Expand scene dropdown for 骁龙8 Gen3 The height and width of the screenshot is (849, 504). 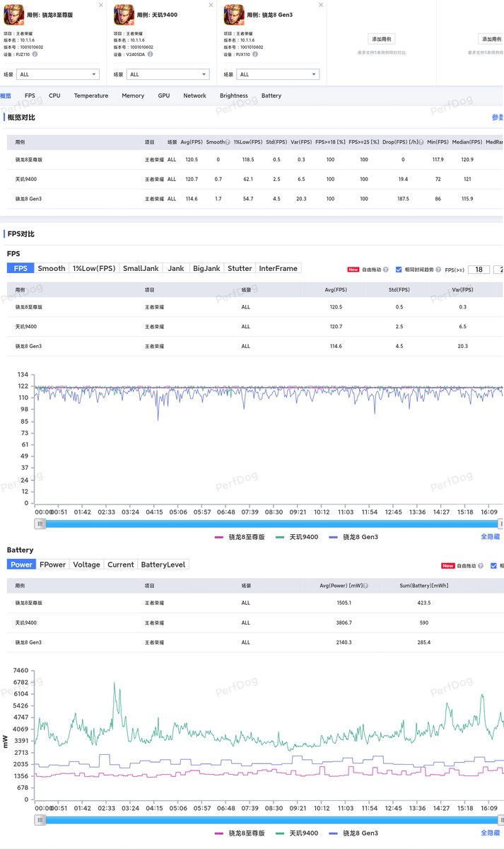click(278, 74)
